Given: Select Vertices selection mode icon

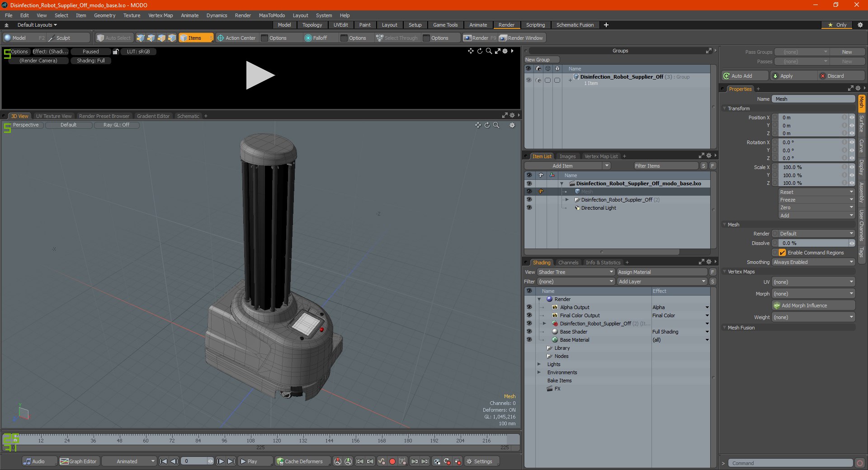Looking at the screenshot, I should pyautogui.click(x=141, y=38).
